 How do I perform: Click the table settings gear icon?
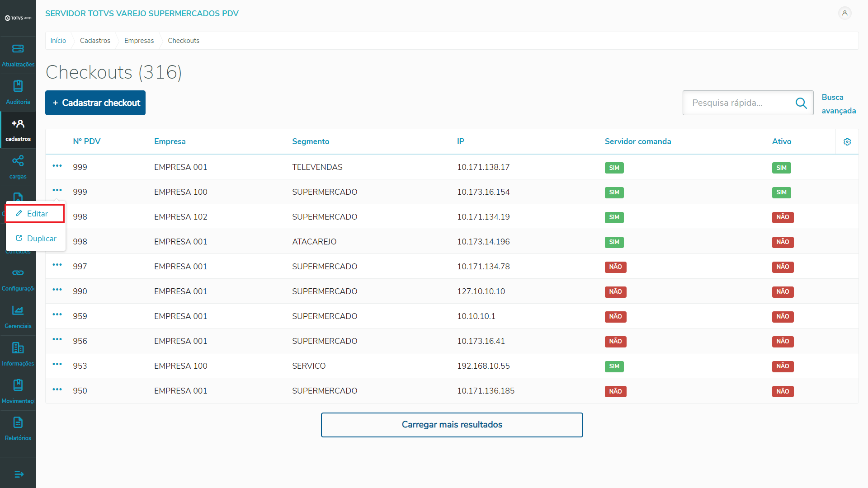click(847, 142)
